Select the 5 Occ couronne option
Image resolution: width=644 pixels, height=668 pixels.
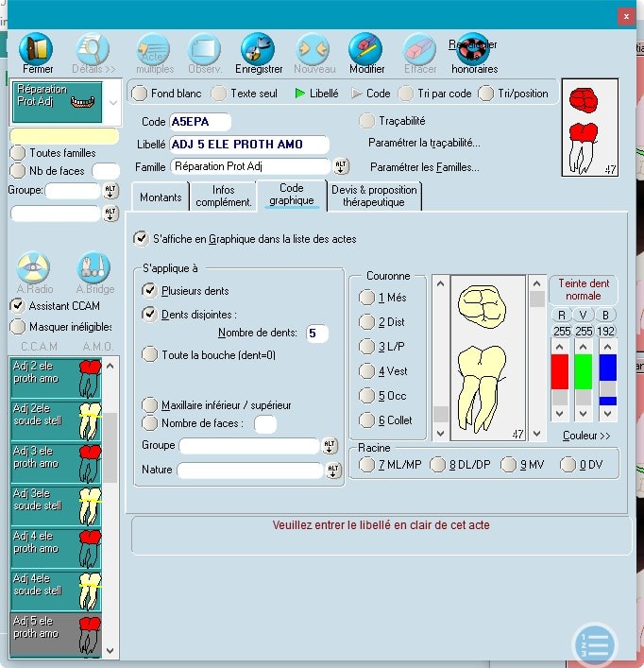pos(366,396)
